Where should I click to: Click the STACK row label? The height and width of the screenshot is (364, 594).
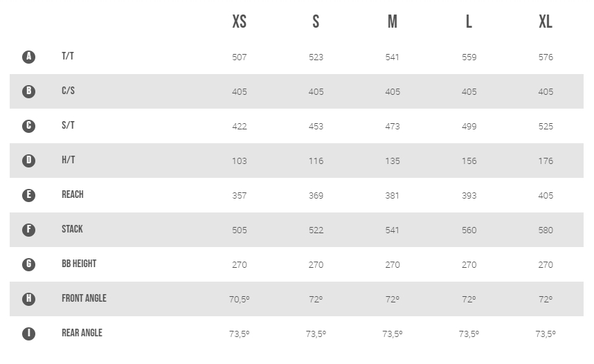pyautogui.click(x=73, y=229)
